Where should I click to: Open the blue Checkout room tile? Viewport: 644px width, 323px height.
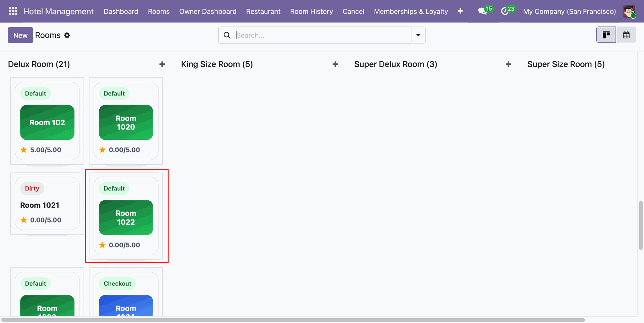pos(126,306)
